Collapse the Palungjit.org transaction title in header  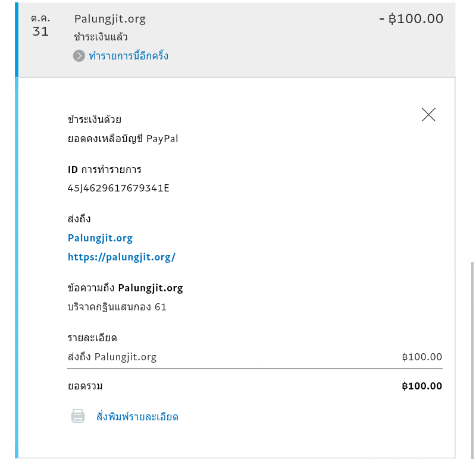tap(110, 19)
